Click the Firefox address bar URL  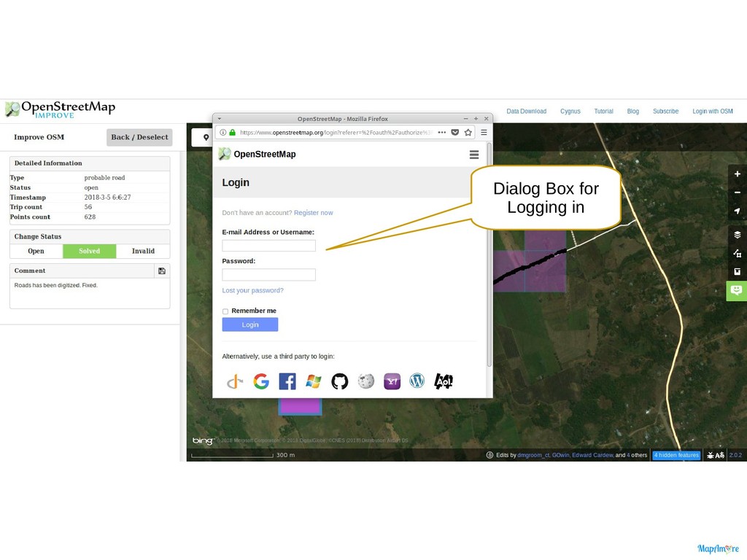click(336, 133)
